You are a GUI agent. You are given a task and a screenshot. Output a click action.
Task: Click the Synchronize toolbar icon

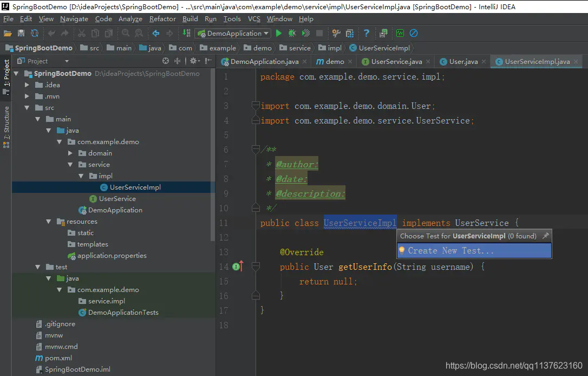click(x=35, y=34)
